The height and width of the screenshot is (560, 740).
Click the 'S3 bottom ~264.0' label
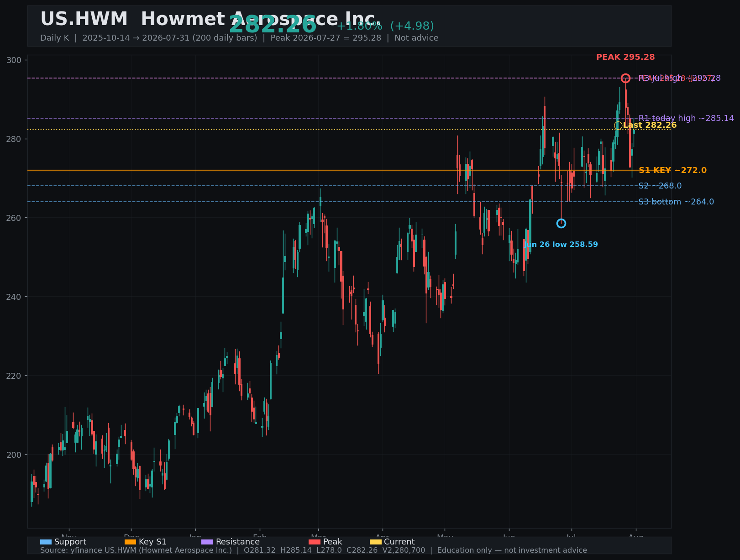click(676, 202)
